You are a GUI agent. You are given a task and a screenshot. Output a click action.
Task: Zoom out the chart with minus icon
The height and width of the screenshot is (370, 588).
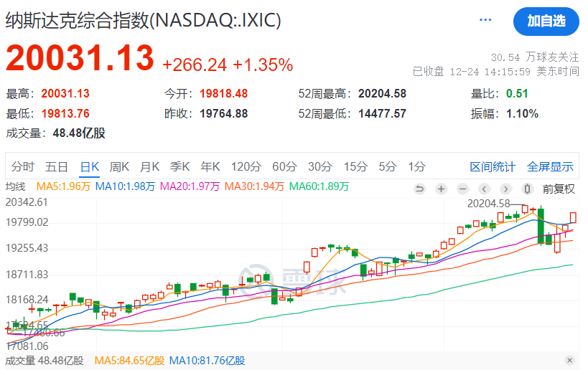click(463, 189)
